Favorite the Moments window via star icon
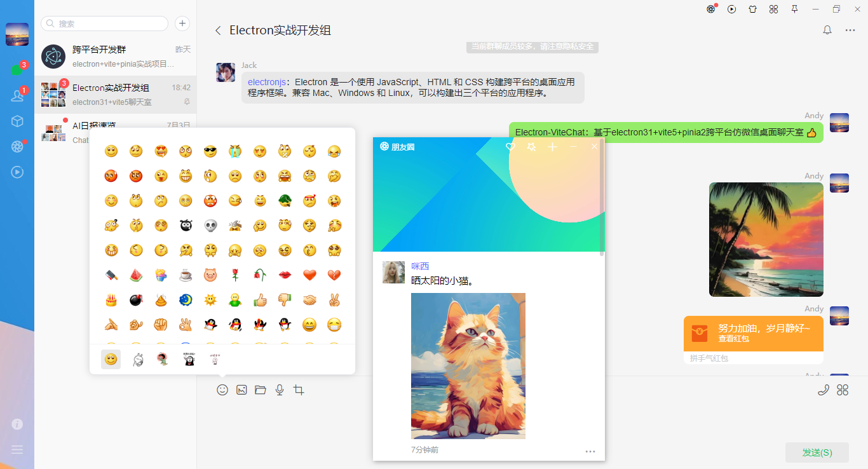 (x=531, y=146)
